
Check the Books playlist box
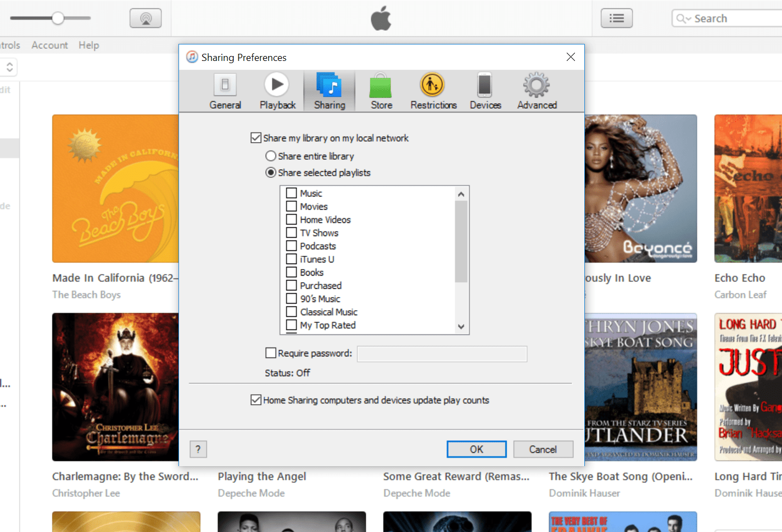292,272
